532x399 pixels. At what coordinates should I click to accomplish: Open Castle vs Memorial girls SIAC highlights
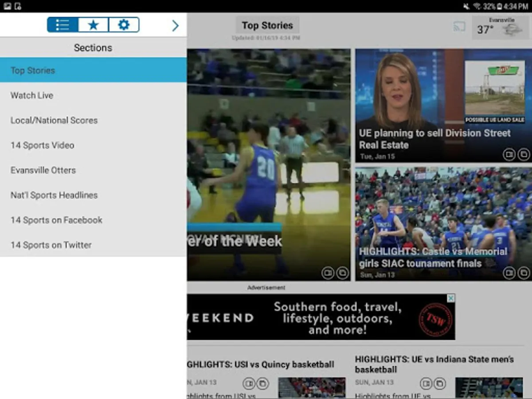click(443, 224)
